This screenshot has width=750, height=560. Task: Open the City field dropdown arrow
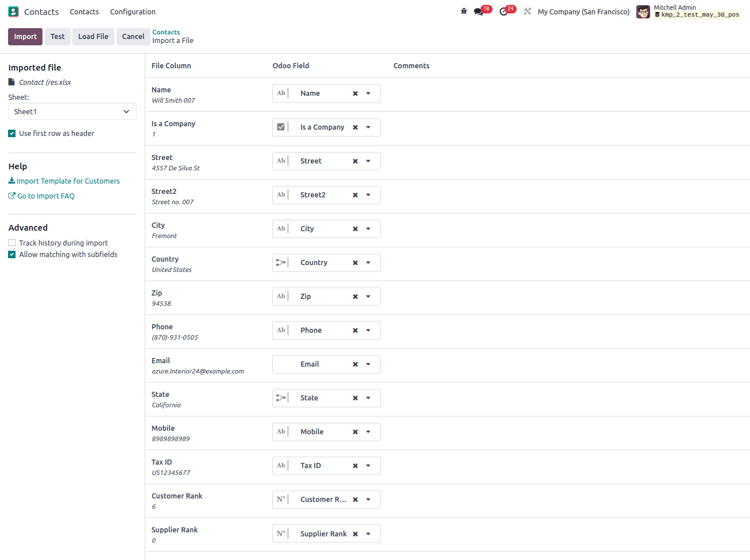pyautogui.click(x=368, y=229)
